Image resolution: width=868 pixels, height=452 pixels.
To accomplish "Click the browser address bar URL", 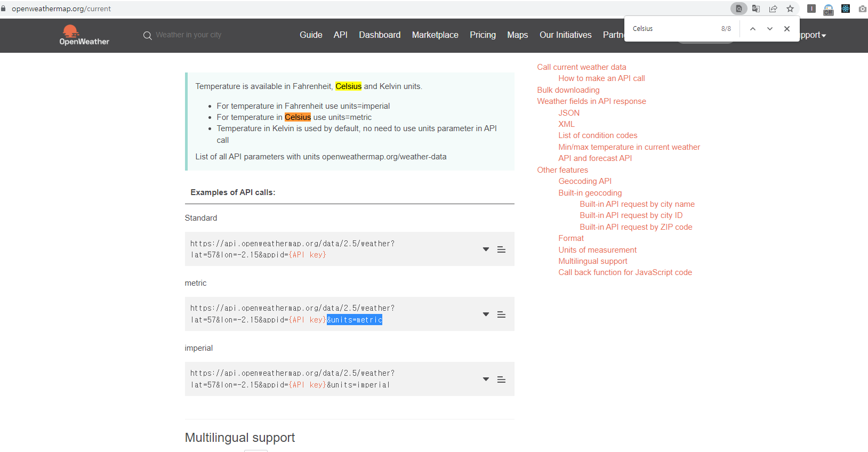I will (61, 9).
